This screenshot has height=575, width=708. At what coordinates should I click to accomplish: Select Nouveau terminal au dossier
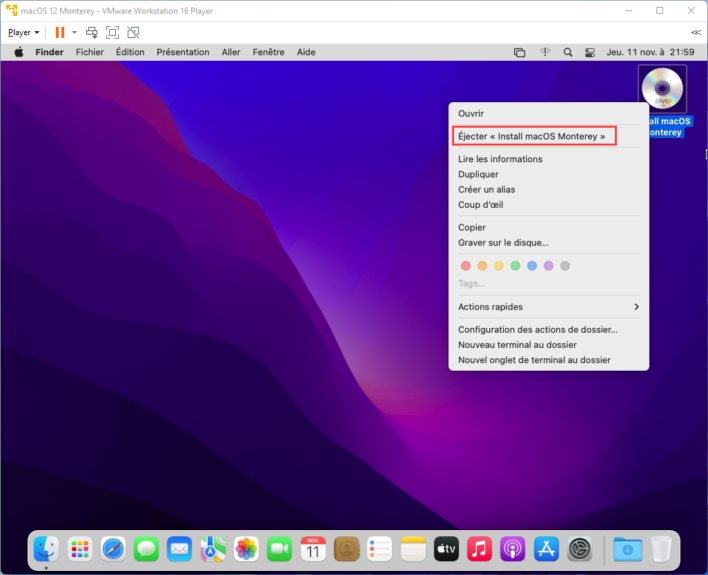tap(549, 345)
